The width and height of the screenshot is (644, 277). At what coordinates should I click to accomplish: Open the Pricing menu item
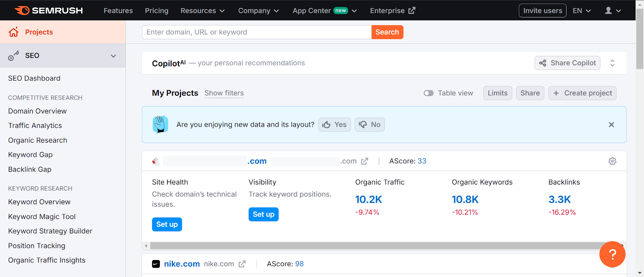[157, 11]
